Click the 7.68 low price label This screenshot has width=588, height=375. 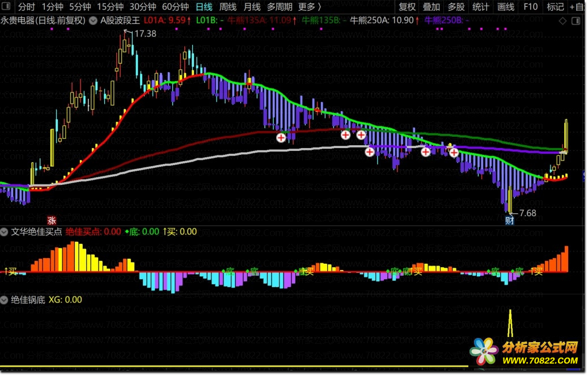click(x=528, y=213)
